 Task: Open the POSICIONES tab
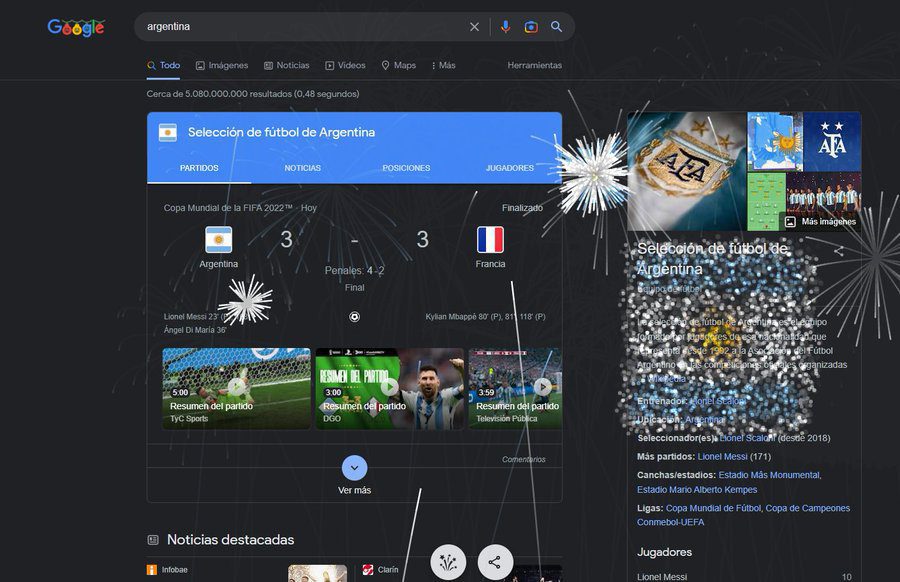coord(406,168)
